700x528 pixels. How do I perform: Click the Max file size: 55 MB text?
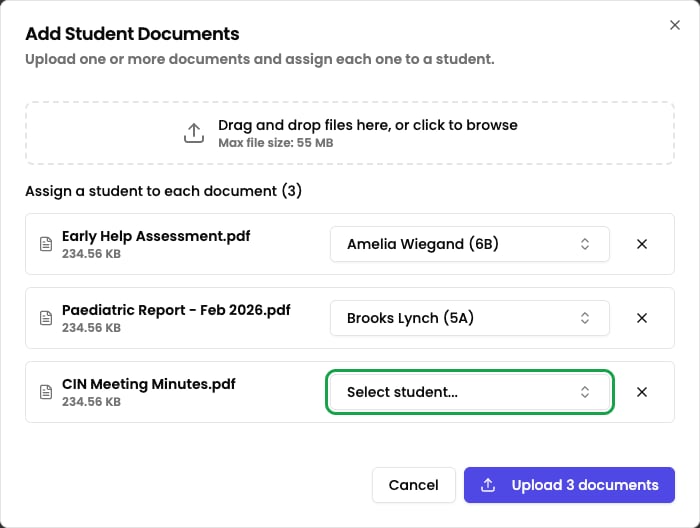click(x=275, y=143)
